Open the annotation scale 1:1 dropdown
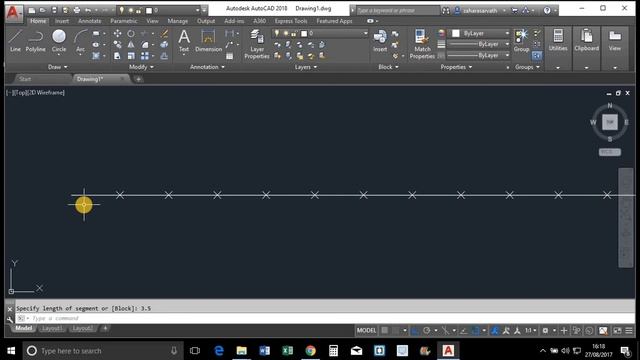640x360 pixels. [x=531, y=331]
